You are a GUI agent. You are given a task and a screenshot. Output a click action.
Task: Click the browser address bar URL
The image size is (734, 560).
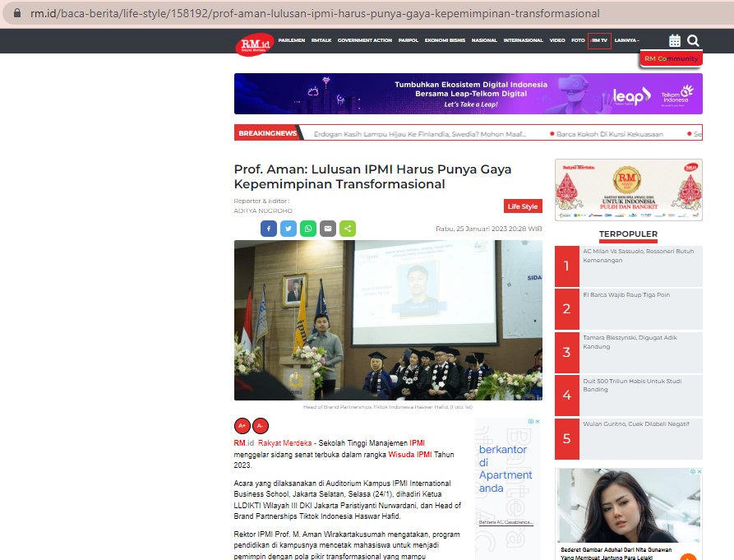[315, 14]
